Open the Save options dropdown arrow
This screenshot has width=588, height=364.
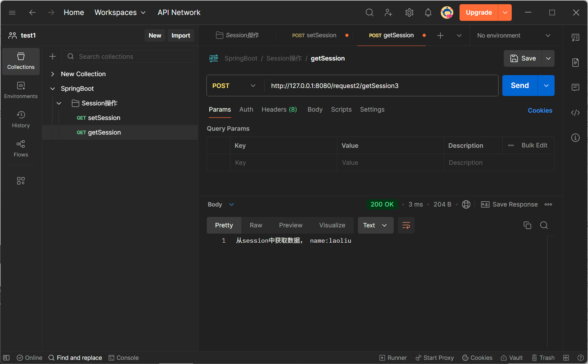[x=548, y=58]
